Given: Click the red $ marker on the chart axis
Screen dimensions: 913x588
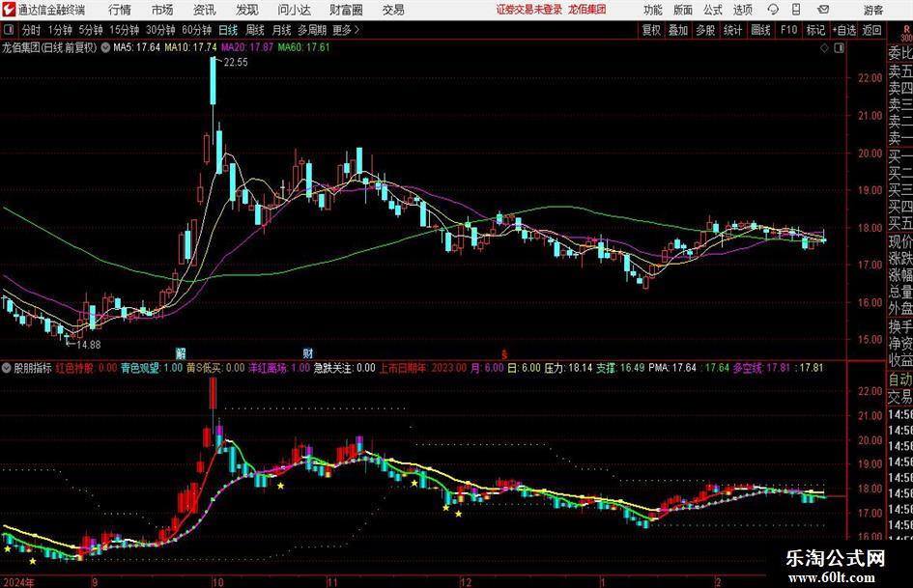Looking at the screenshot, I should (x=504, y=354).
